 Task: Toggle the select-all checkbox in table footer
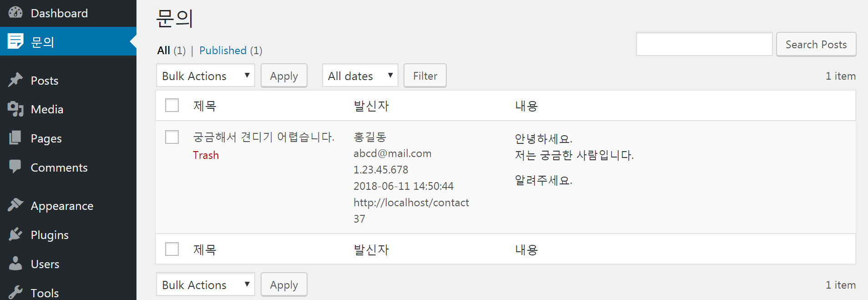[x=172, y=249]
